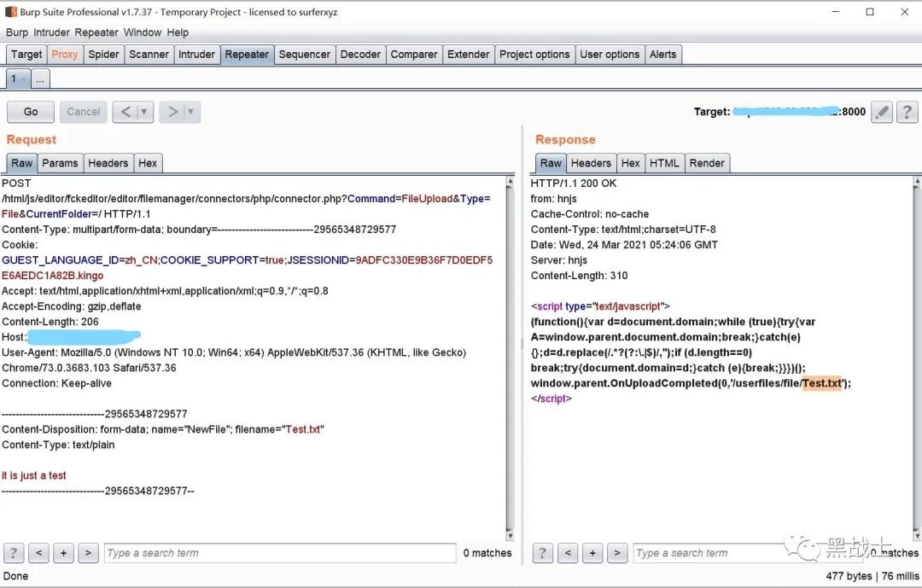Click plus button in request search bar

click(63, 553)
